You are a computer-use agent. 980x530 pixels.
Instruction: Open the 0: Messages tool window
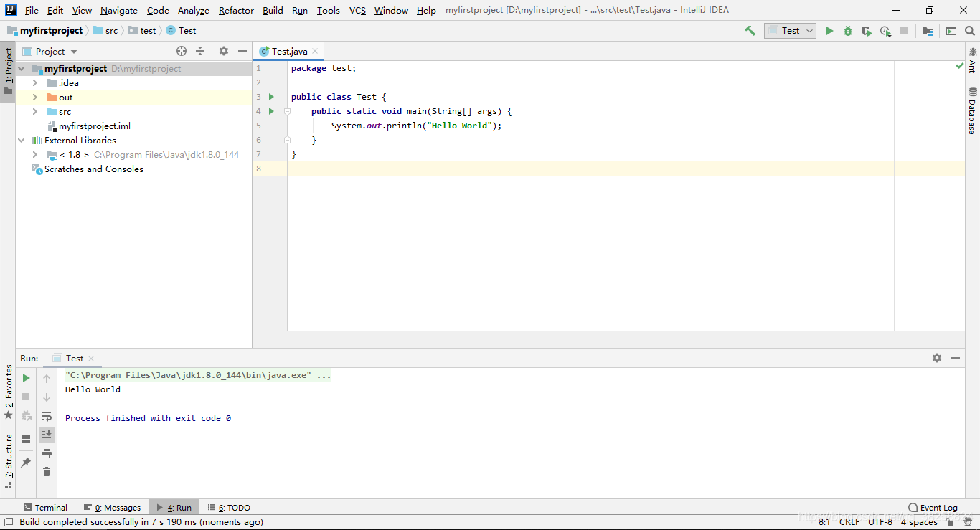(112, 507)
